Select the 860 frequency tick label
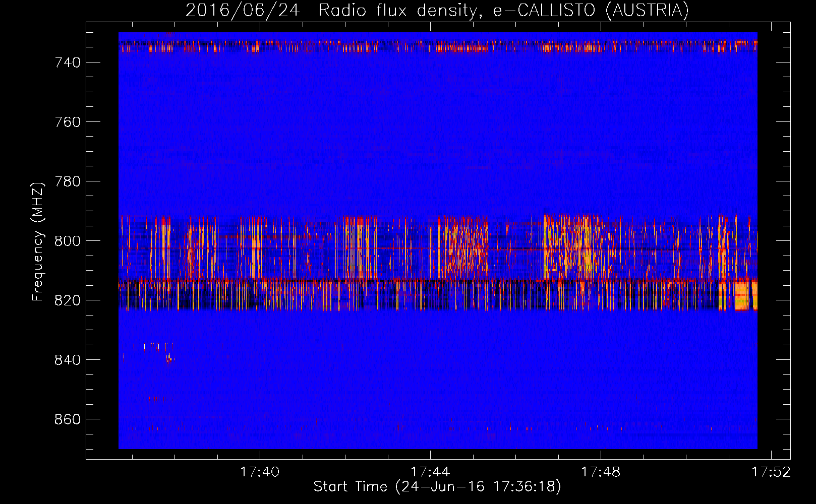The height and width of the screenshot is (504, 816). pyautogui.click(x=68, y=419)
